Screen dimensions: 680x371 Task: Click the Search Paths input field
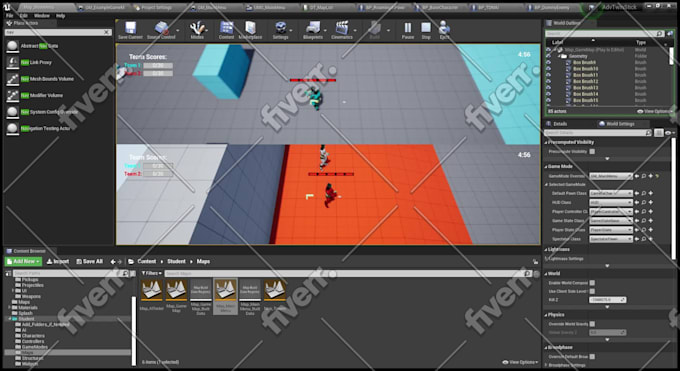click(x=71, y=273)
